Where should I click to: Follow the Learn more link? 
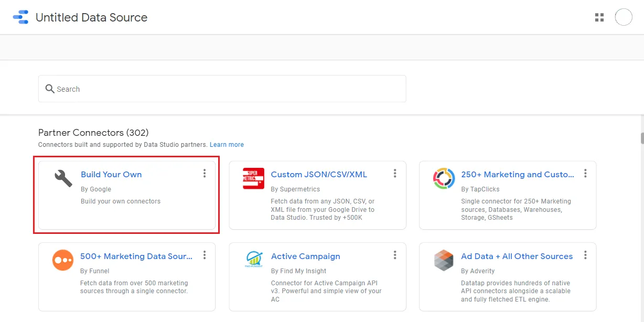(x=227, y=145)
